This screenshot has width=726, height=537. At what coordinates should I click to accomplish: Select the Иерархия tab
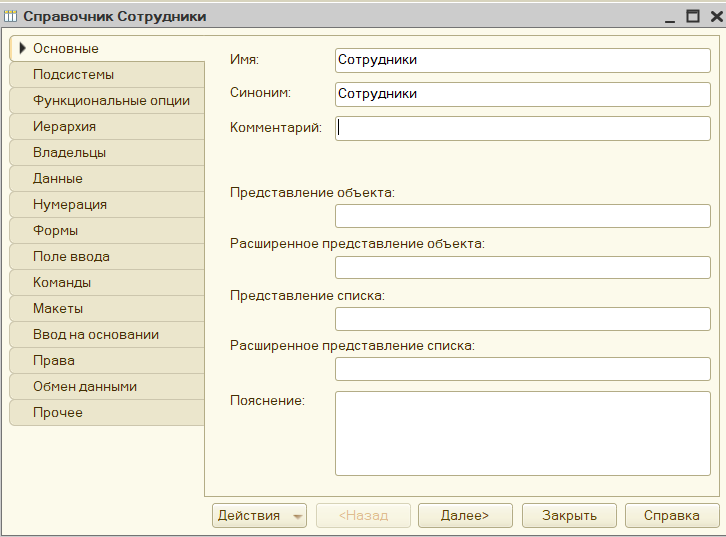tap(107, 126)
